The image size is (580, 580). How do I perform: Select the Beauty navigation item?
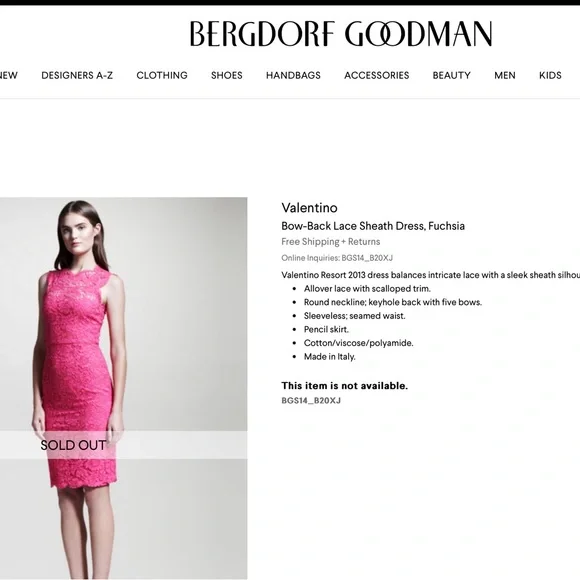tap(452, 75)
